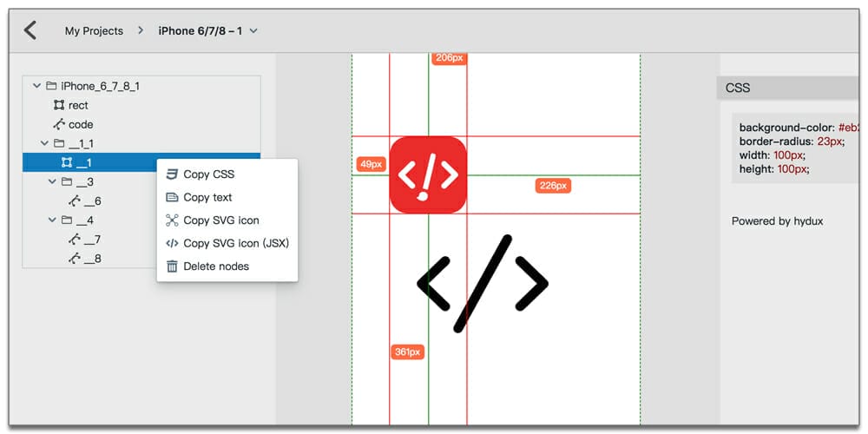Click the Powered by hydux text

tap(777, 221)
